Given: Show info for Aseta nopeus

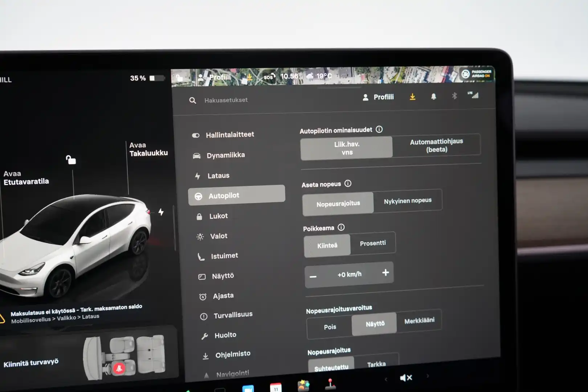Looking at the screenshot, I should click(348, 183).
